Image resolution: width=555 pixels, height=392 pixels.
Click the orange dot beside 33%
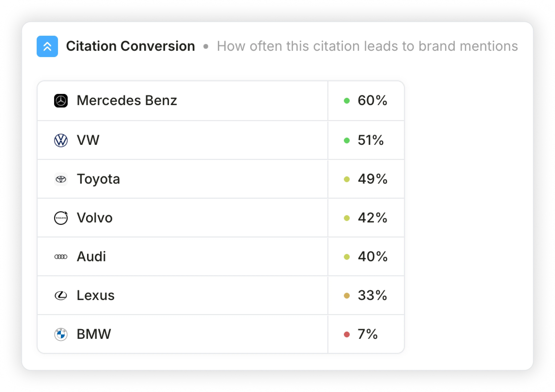(x=347, y=296)
